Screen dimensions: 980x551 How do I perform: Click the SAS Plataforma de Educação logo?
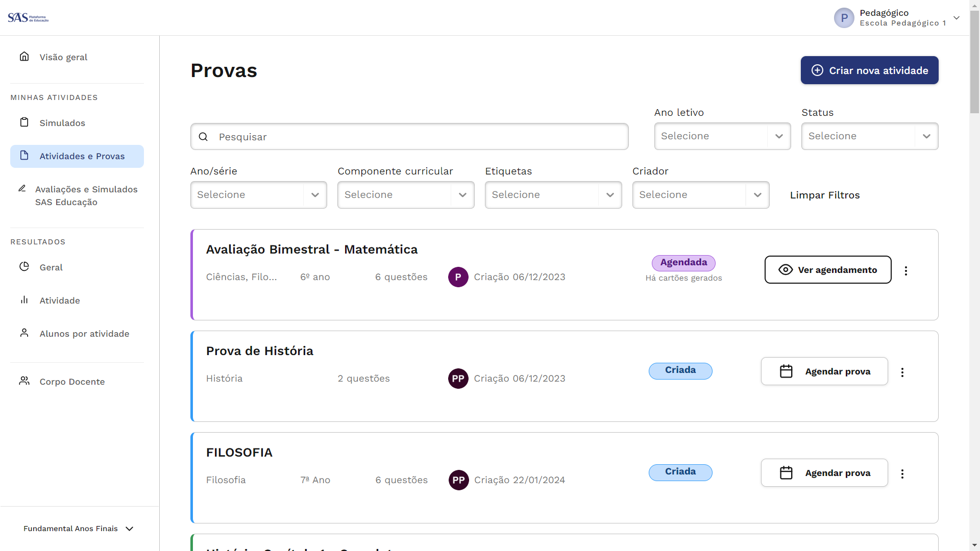click(x=28, y=18)
